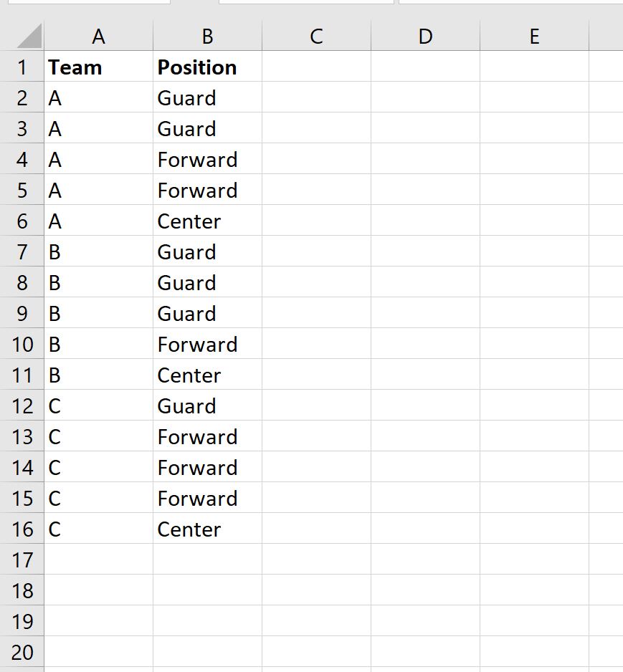Image resolution: width=623 pixels, height=672 pixels.
Task: Select row 10 header
Action: click(x=22, y=344)
